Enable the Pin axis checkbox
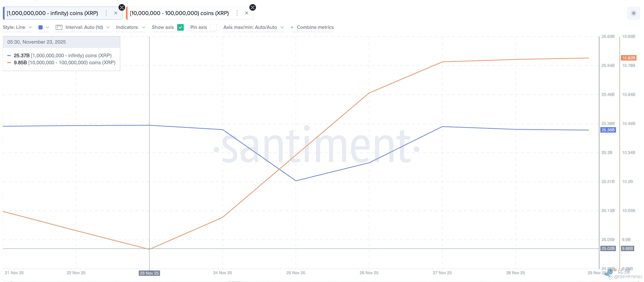Screen dimensions: 644x282 pyautogui.click(x=214, y=27)
